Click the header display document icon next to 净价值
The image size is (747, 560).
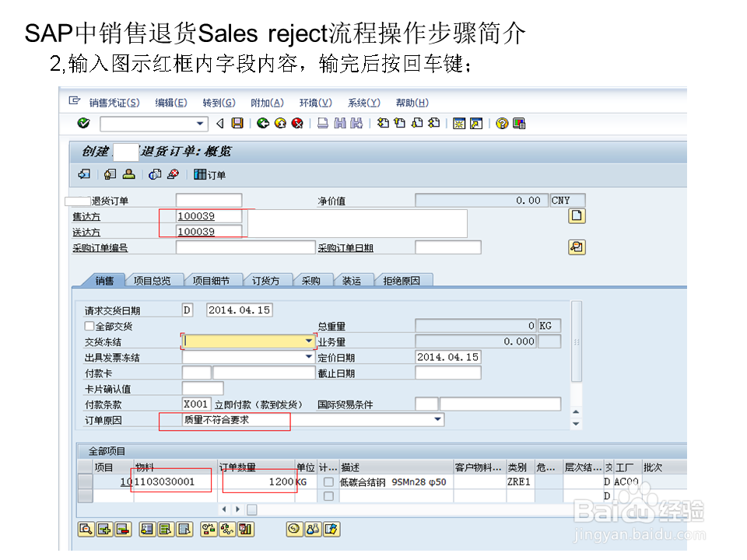pos(577,216)
